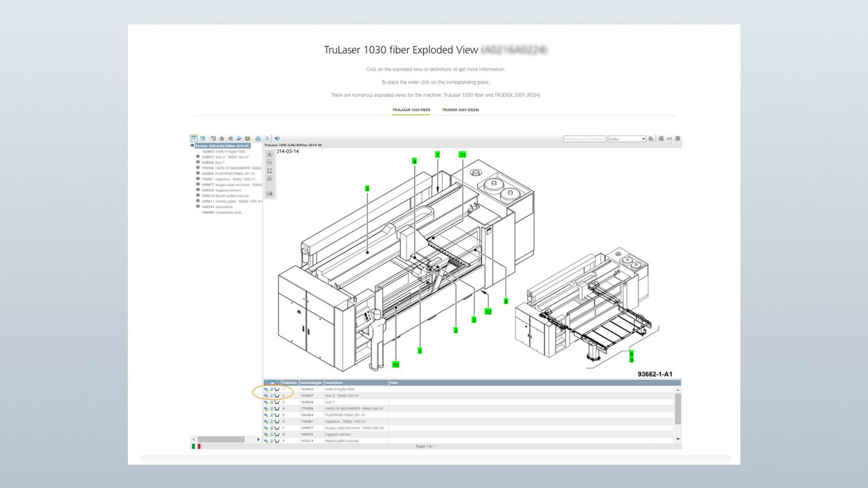This screenshot has height=488, width=868.
Task: Click green callout label 12 on drawing
Action: pos(488,311)
